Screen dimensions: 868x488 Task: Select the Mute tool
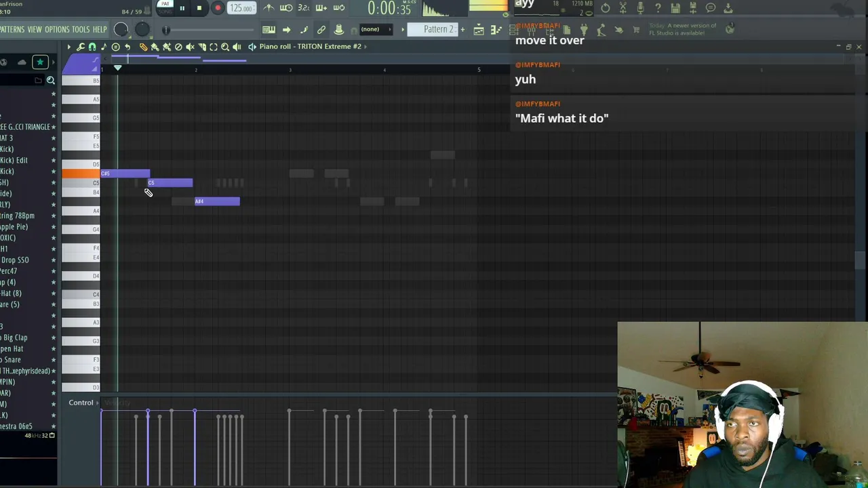click(190, 47)
